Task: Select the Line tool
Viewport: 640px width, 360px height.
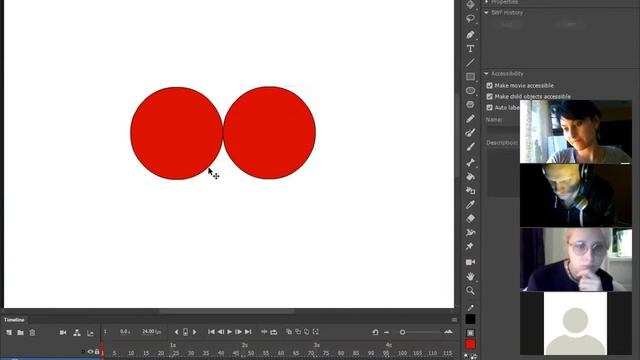Action: (470, 62)
